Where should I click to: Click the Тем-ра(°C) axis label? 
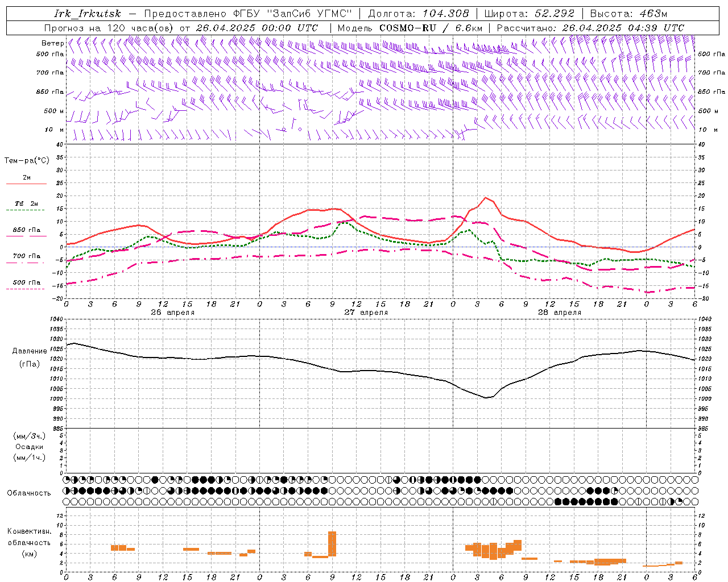pos(27,161)
